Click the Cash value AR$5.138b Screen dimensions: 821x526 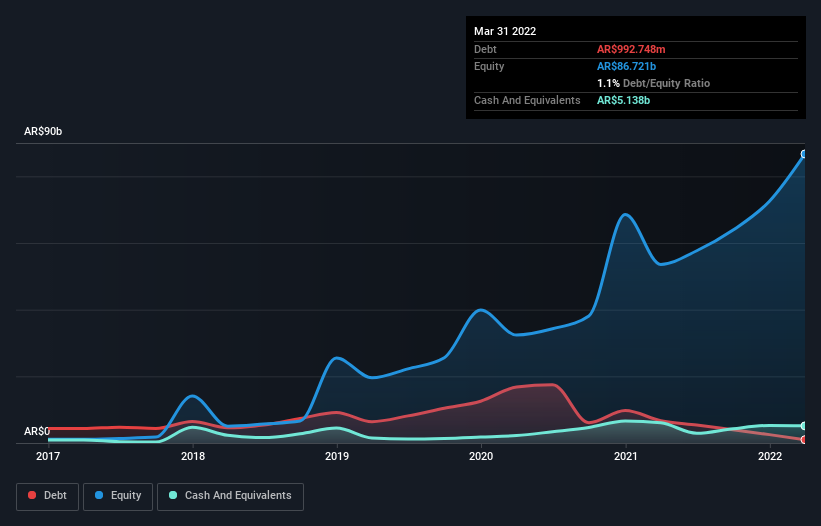click(x=623, y=100)
